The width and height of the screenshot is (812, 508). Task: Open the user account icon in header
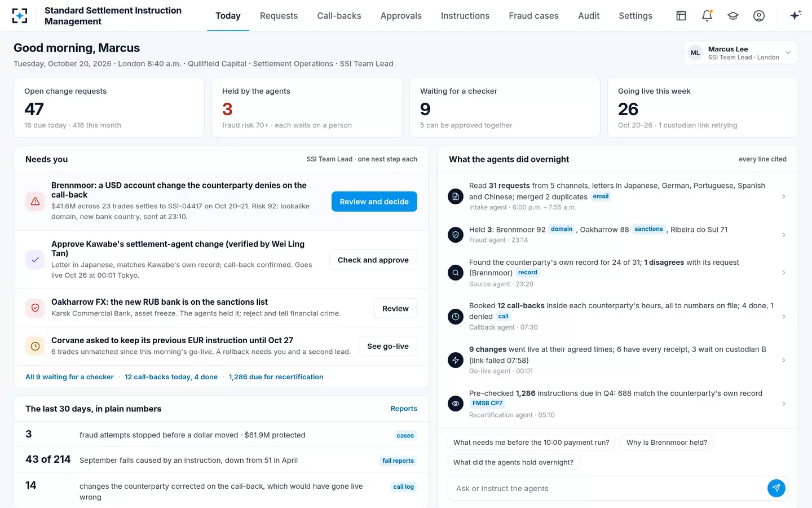click(759, 16)
